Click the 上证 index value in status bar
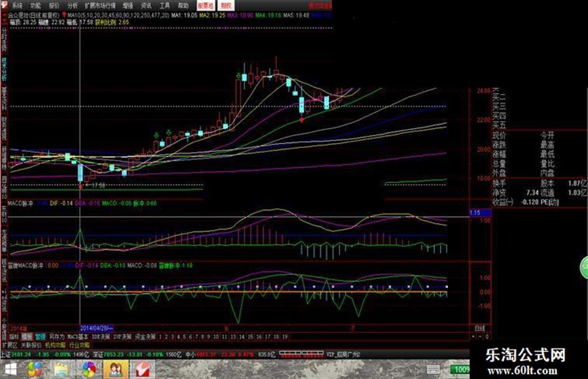Screen dimensions: 588x379 click(21, 354)
